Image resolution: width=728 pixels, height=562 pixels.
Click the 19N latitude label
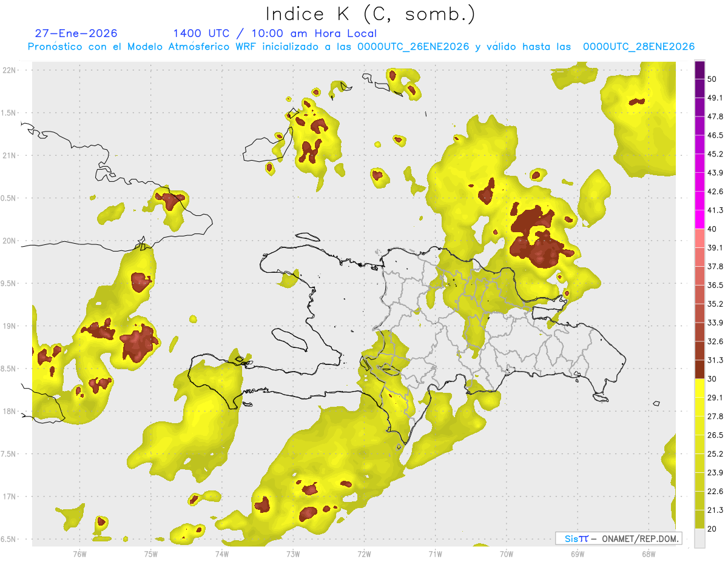[x=10, y=326]
